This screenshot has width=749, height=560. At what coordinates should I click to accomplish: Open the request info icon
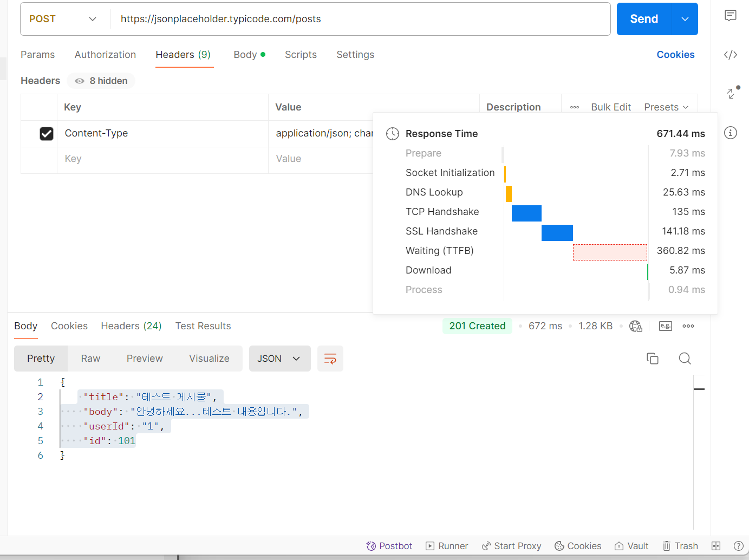point(731,133)
